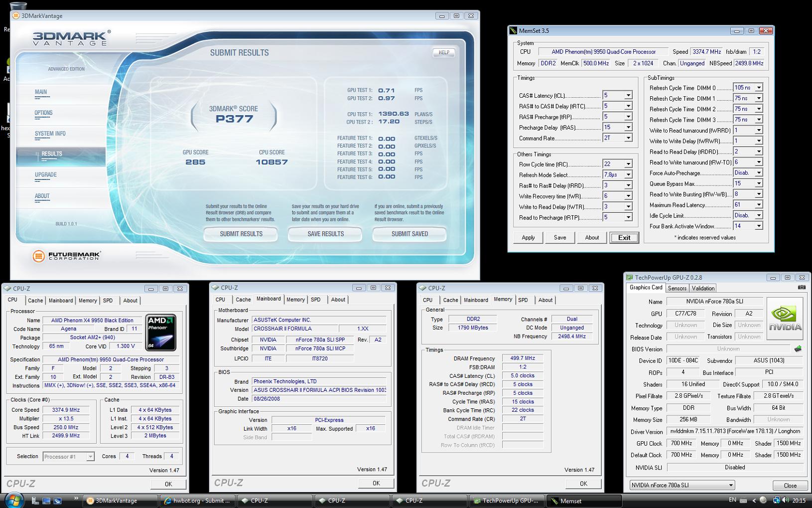The width and height of the screenshot is (812, 508).
Task: Open the Command Rate dropdown in MemSet
Action: click(x=628, y=138)
